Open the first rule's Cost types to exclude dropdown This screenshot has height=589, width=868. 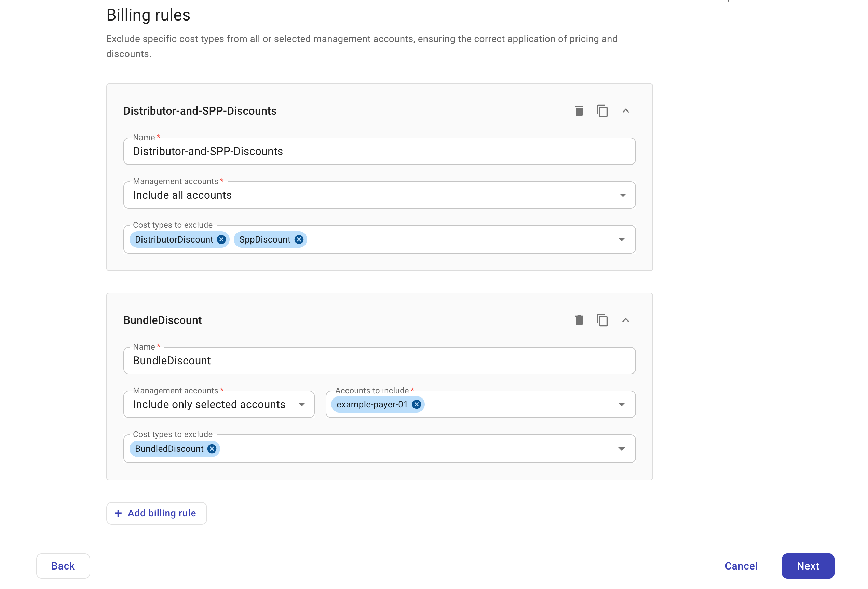tap(622, 239)
